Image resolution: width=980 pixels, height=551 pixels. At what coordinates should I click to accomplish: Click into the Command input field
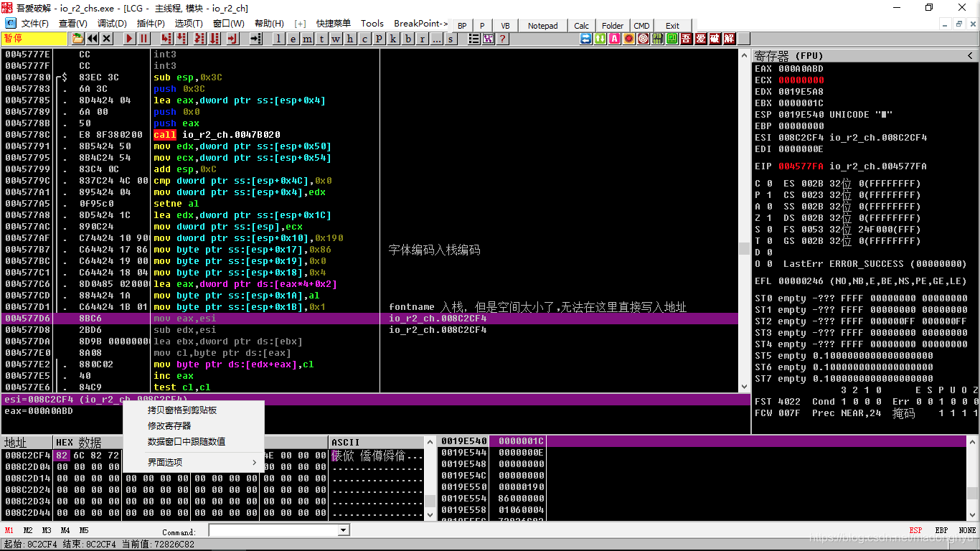(273, 530)
